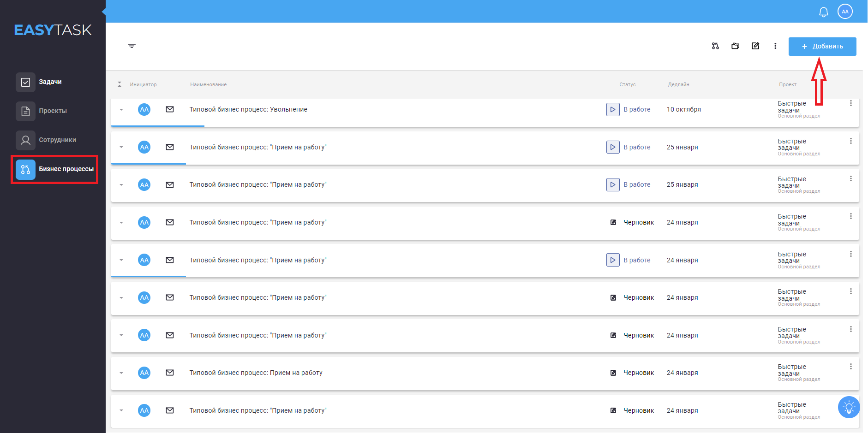Go to Проекты in the sidebar
The width and height of the screenshot is (868, 433).
click(x=53, y=111)
